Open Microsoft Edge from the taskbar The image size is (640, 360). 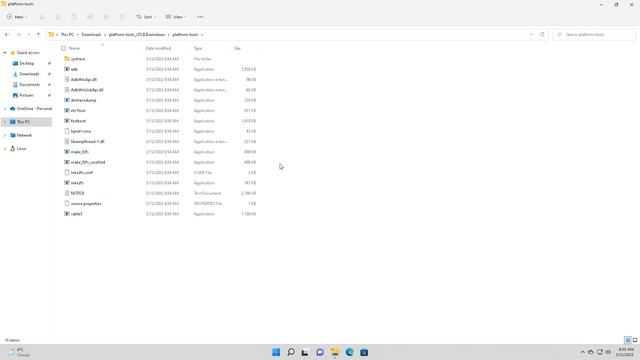pyautogui.click(x=349, y=352)
